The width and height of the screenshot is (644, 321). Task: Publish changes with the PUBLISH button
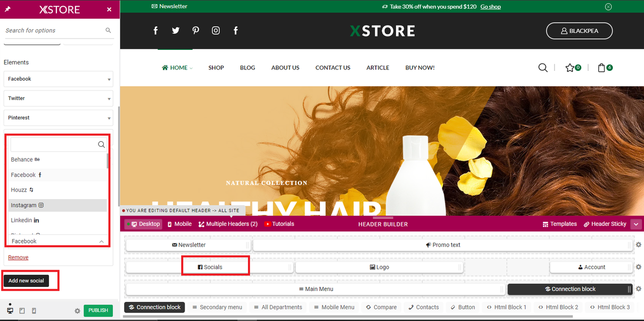(98, 310)
